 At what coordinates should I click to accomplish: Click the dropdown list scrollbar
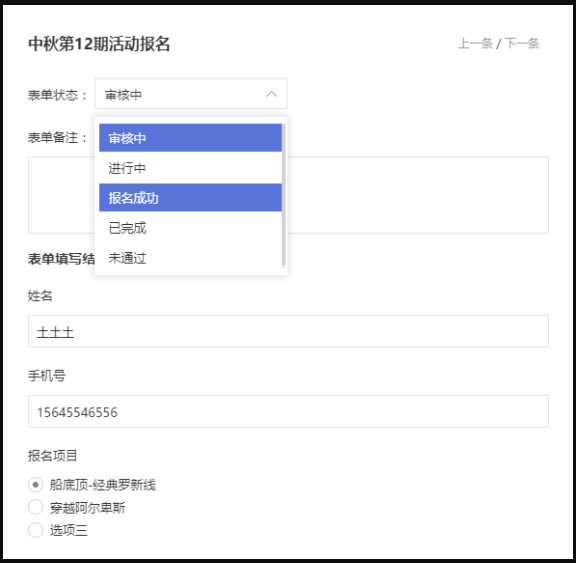pos(284,195)
